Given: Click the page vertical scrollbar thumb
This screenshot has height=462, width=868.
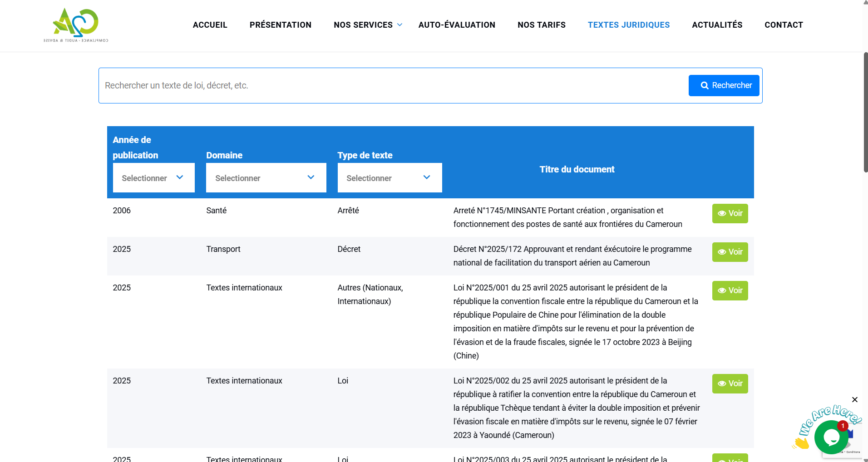Looking at the screenshot, I should [865, 112].
